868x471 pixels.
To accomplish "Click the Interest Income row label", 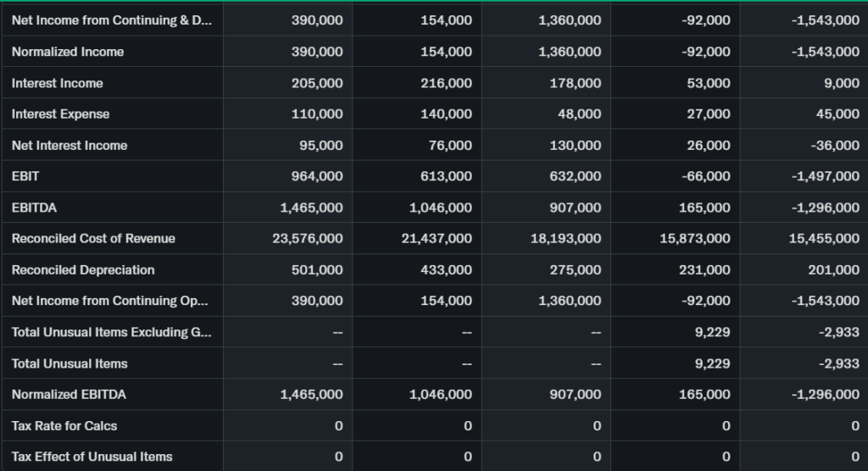I will click(57, 83).
